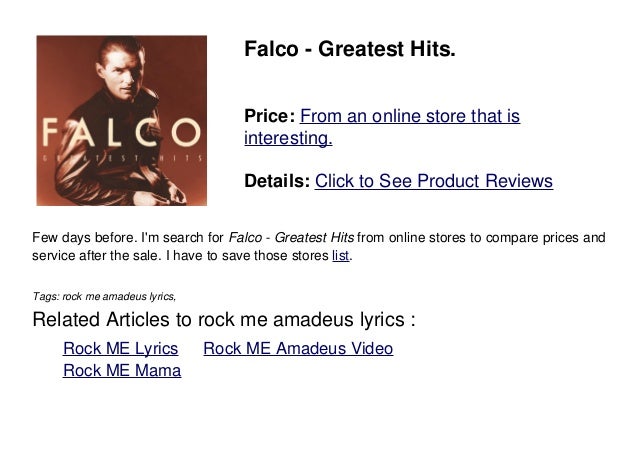
Task: Visit the 'Rock ME Mama' related article
Action: [122, 370]
